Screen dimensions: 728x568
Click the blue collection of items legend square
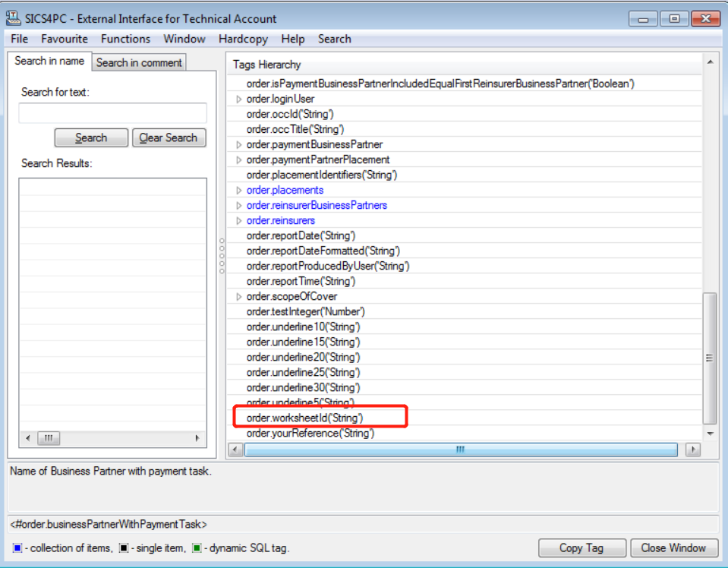click(17, 547)
